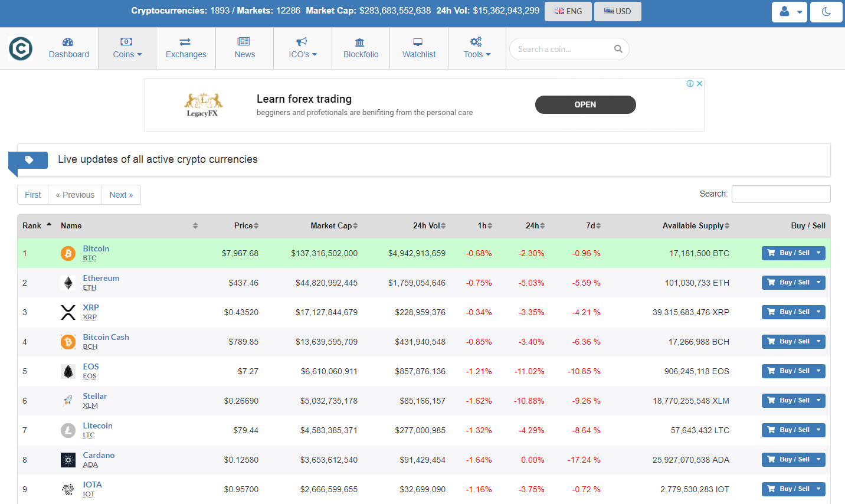
Task: Expand the Tools menu
Action: [476, 48]
